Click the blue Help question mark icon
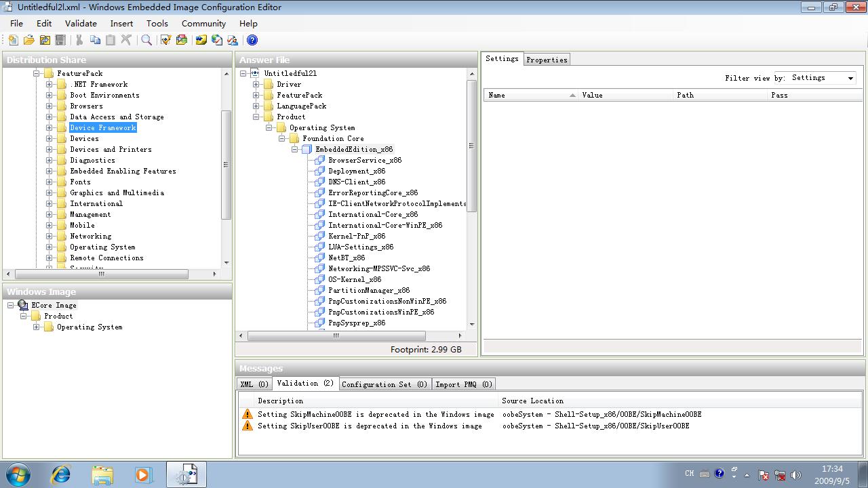The image size is (868, 488). click(252, 41)
